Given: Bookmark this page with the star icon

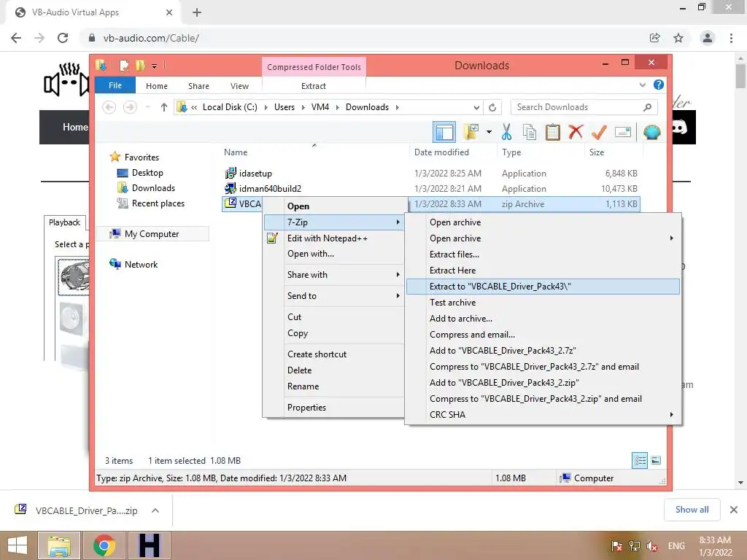Looking at the screenshot, I should 678,38.
